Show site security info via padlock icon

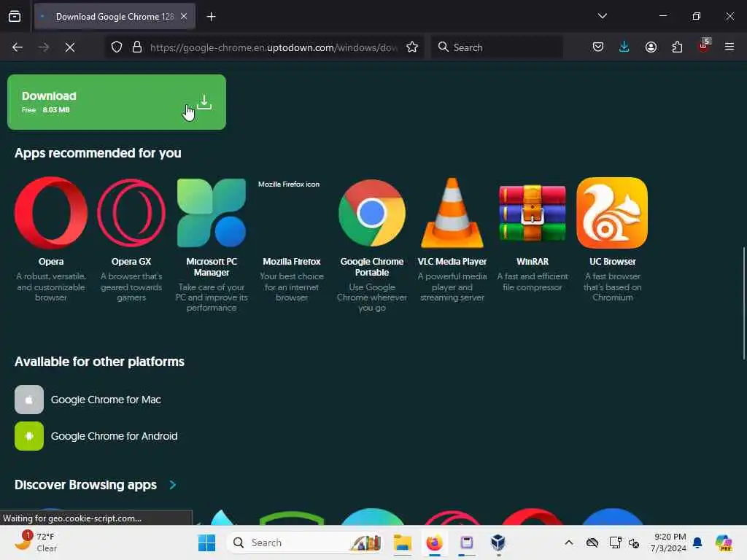coord(137,47)
